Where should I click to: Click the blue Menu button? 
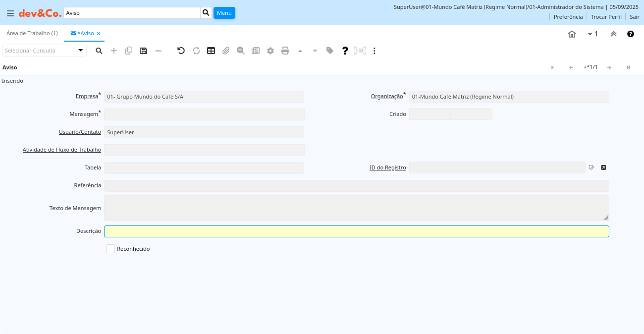tap(224, 13)
